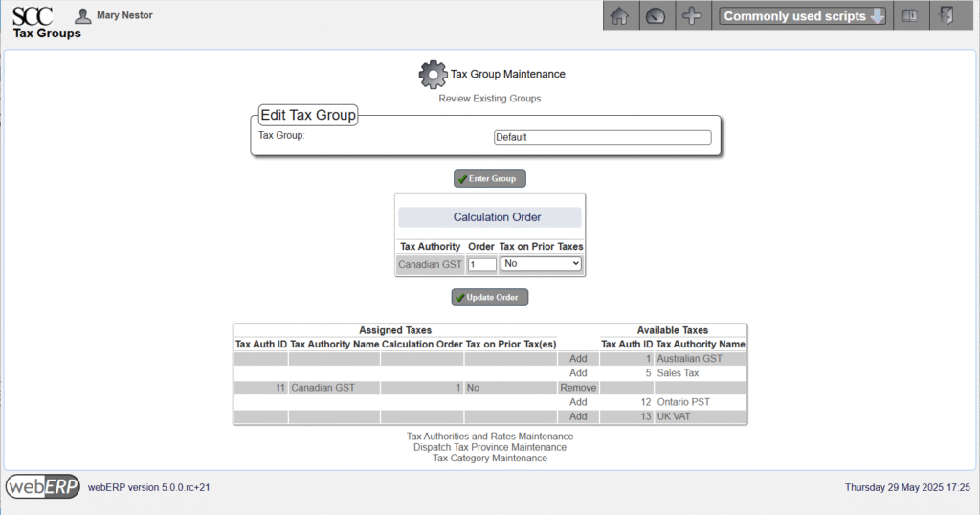Click Canadian GST in Calculation Order table
Screen dimensions: 980x515
[430, 264]
